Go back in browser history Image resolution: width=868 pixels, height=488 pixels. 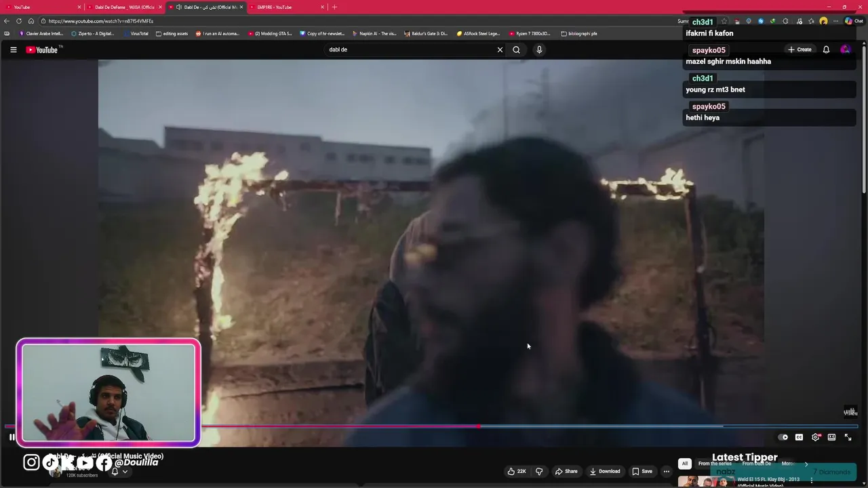pos(7,21)
